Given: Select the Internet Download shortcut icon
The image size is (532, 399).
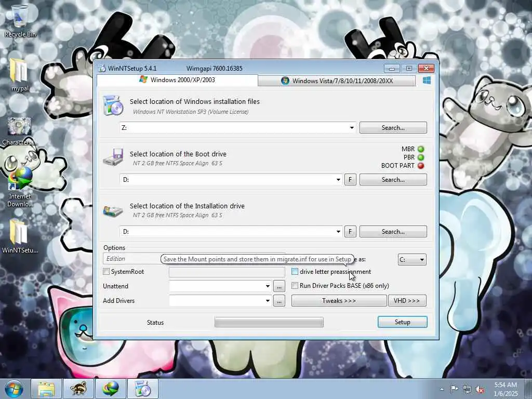Looking at the screenshot, I should pyautogui.click(x=20, y=187).
